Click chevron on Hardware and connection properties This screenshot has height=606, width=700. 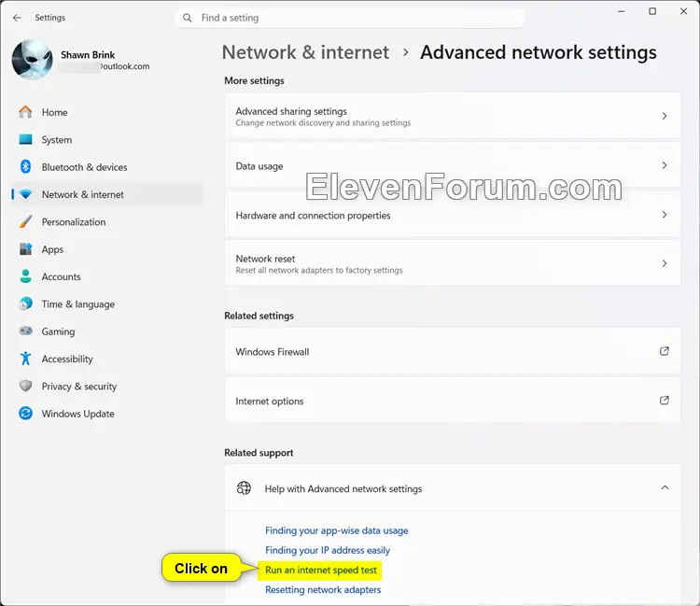tap(665, 215)
